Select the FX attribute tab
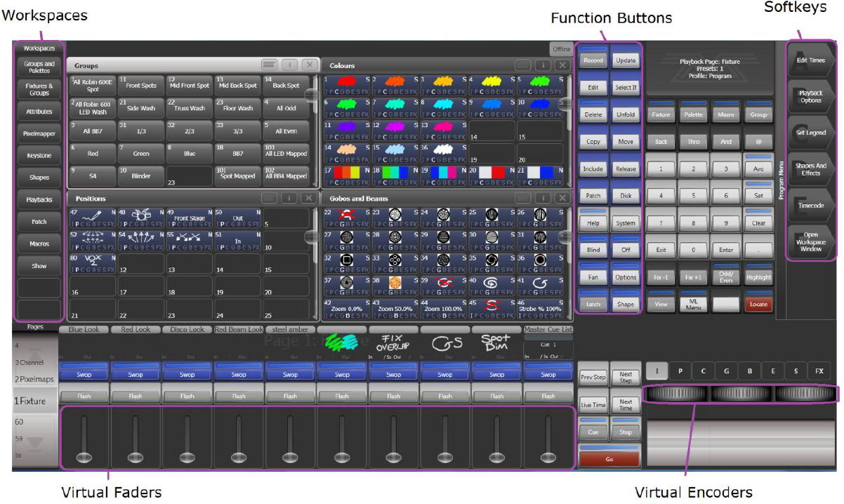Image resolution: width=844 pixels, height=504 pixels. (819, 371)
